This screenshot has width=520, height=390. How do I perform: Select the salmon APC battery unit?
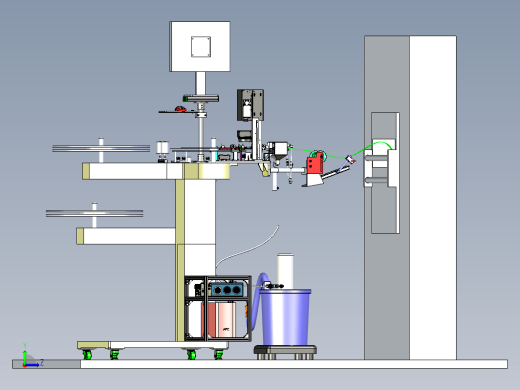tap(219, 319)
